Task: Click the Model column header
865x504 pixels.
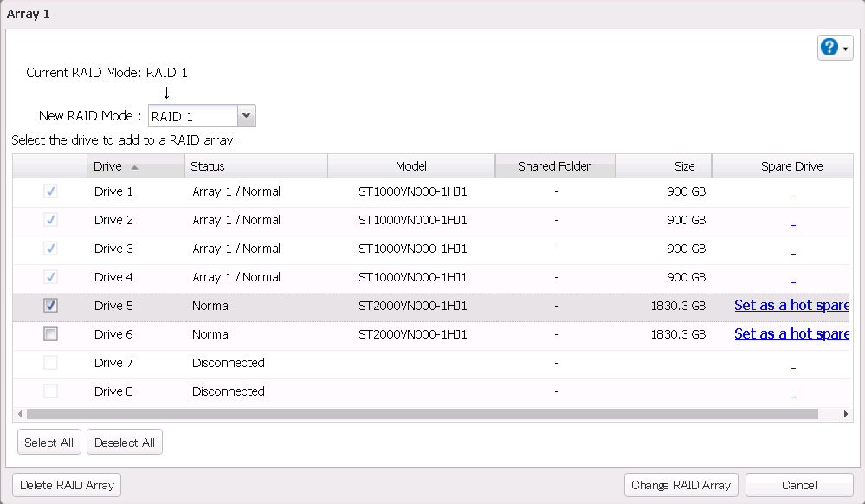Action: click(x=411, y=166)
